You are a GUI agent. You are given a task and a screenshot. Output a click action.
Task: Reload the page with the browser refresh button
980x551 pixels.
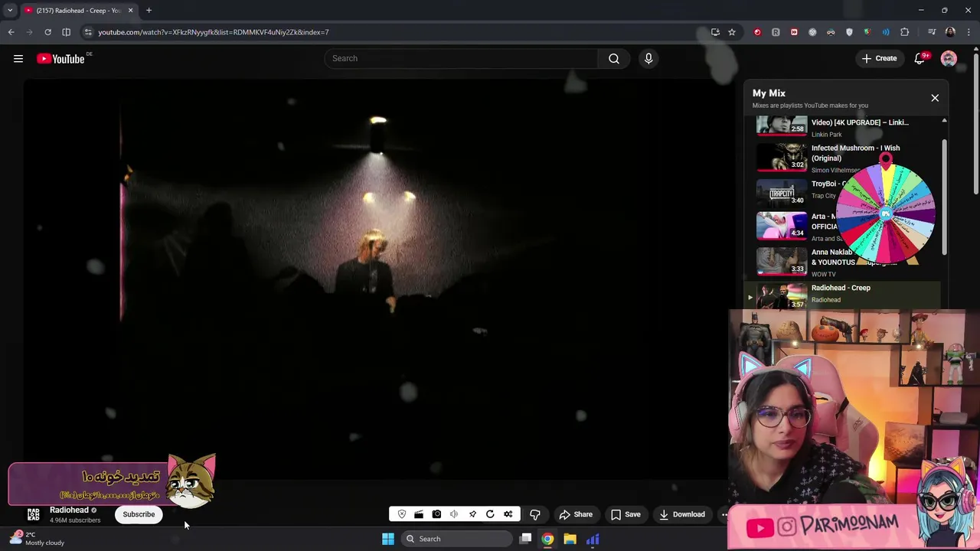click(x=47, y=32)
